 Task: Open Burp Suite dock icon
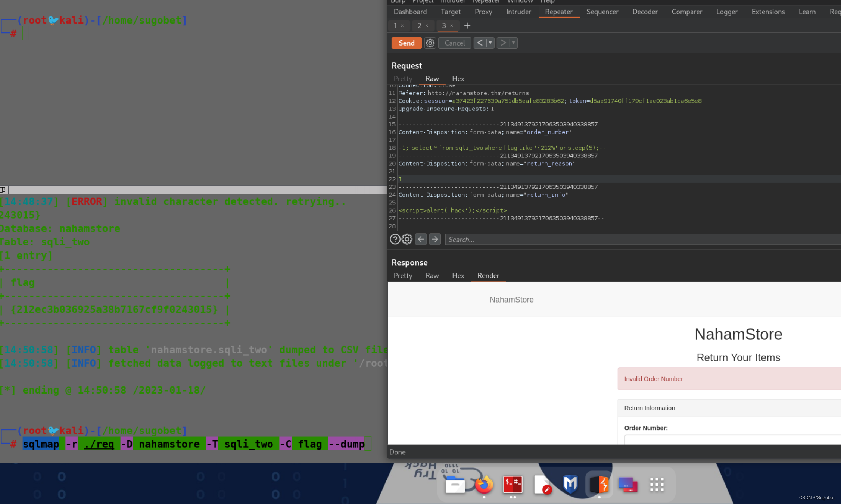(599, 485)
